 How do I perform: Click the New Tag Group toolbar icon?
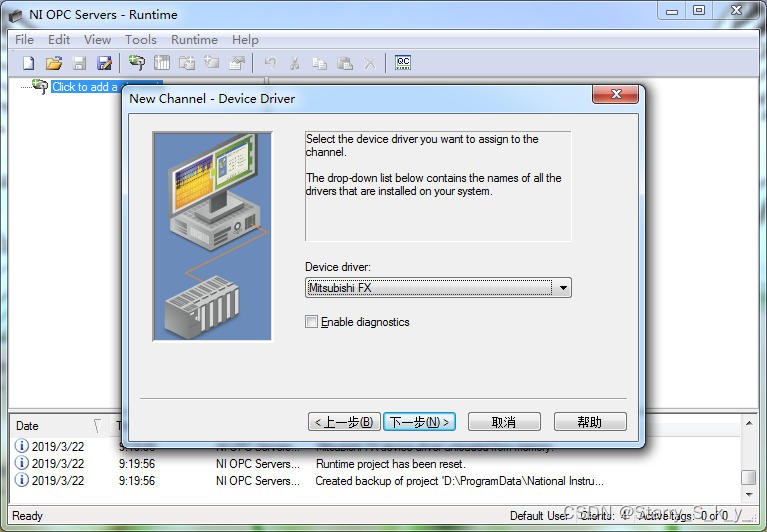[187, 63]
